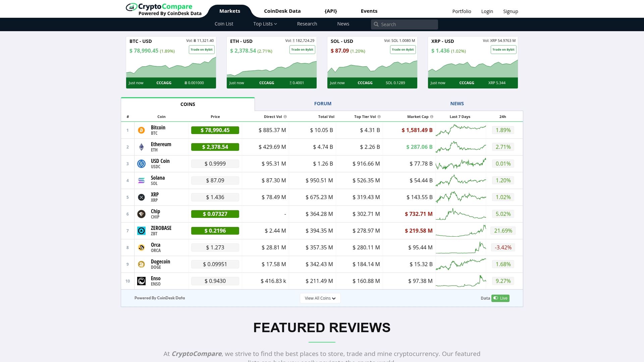
Task: Click the Enso coin icon
Action: pyautogui.click(x=141, y=281)
